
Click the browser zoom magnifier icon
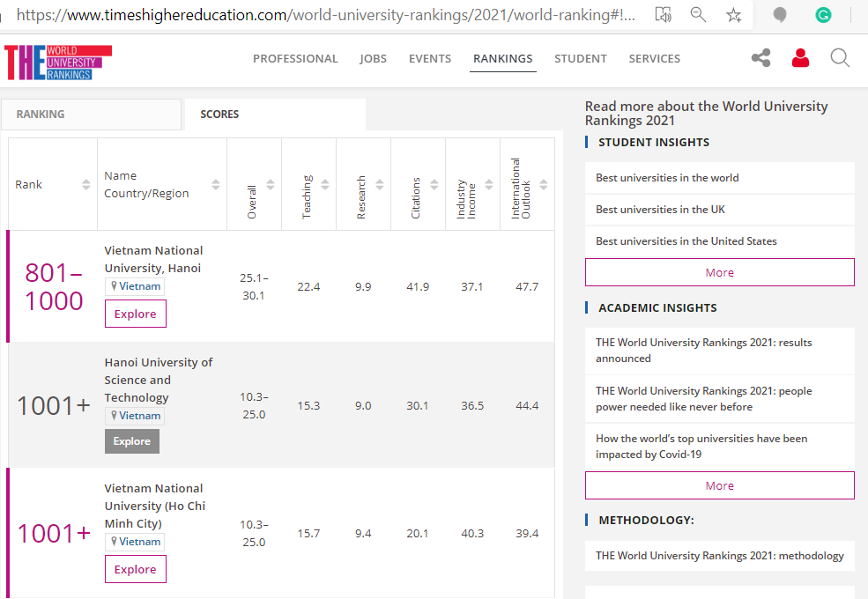pos(698,15)
